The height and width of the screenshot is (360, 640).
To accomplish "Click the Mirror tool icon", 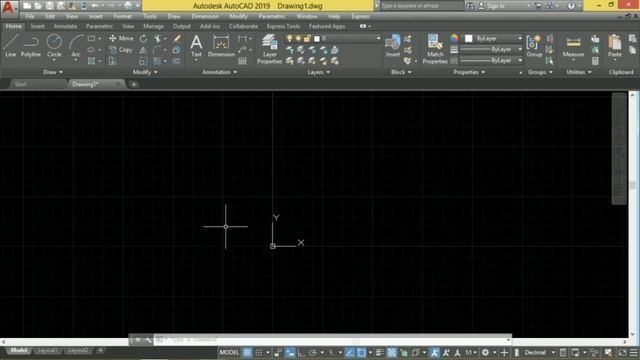I will [x=143, y=50].
